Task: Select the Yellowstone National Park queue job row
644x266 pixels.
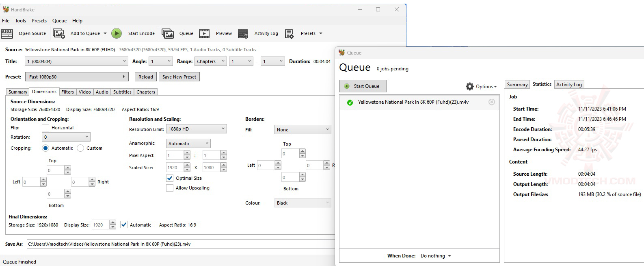Action: point(419,102)
